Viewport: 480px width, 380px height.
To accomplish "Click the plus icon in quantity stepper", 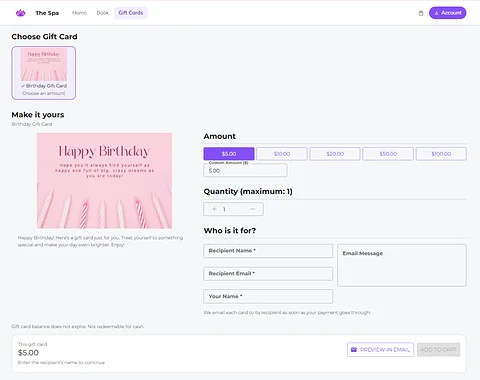I will [x=214, y=209].
